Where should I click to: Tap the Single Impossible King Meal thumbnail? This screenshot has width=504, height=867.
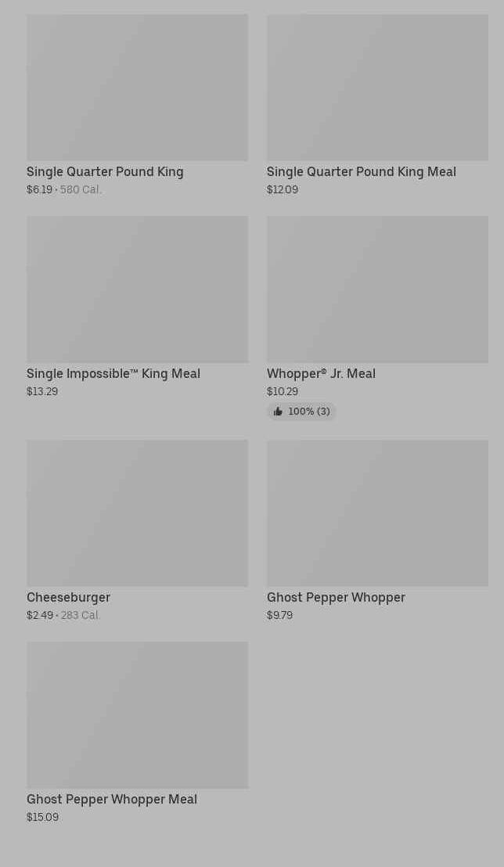pos(137,290)
